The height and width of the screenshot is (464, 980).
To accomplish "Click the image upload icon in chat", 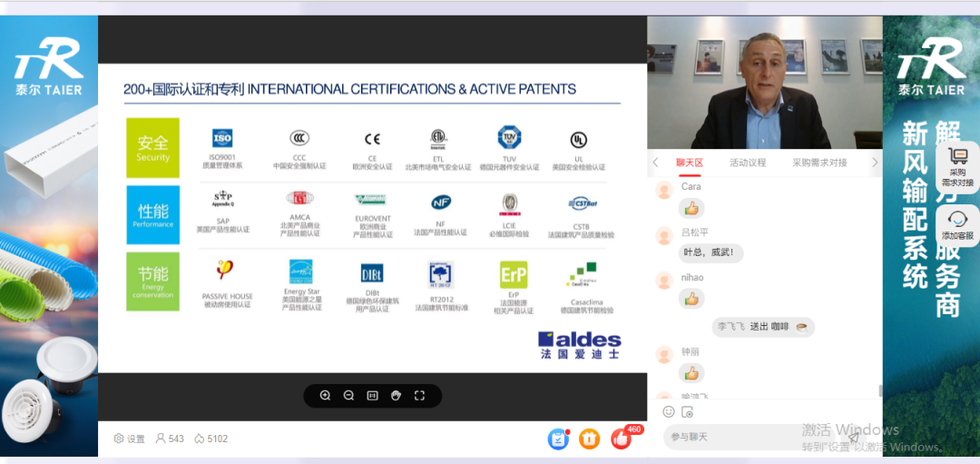I will pos(687,411).
